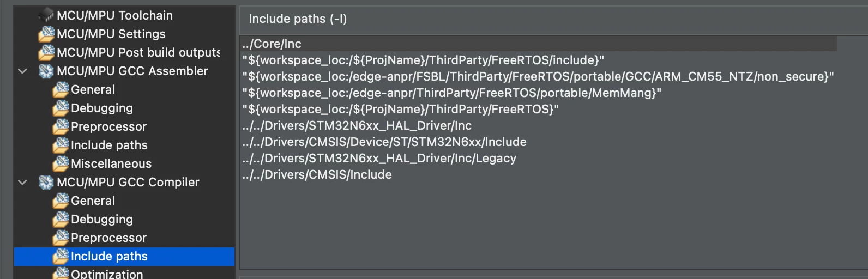Open Assembler Include paths settings
This screenshot has width=868, height=279.
[x=109, y=145]
